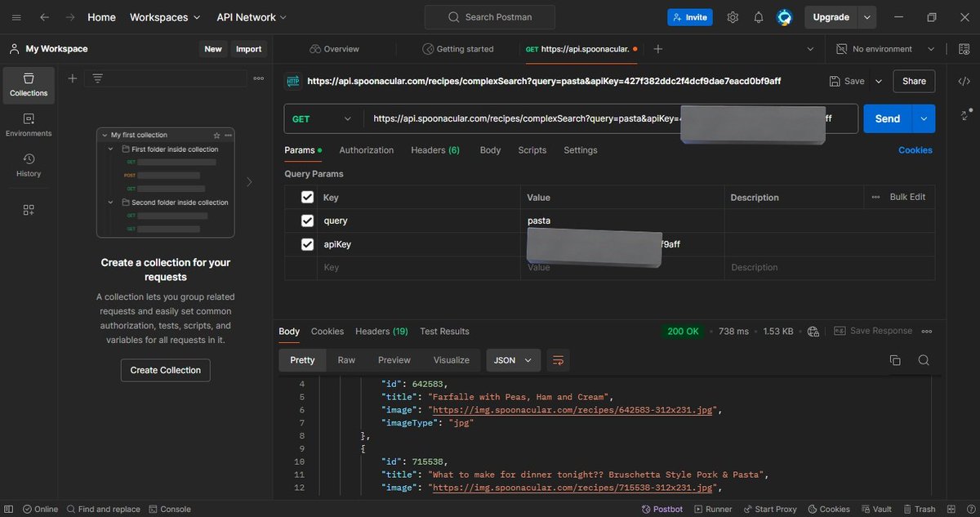The height and width of the screenshot is (517, 980).
Task: Switch to Authorization tab
Action: [366, 150]
